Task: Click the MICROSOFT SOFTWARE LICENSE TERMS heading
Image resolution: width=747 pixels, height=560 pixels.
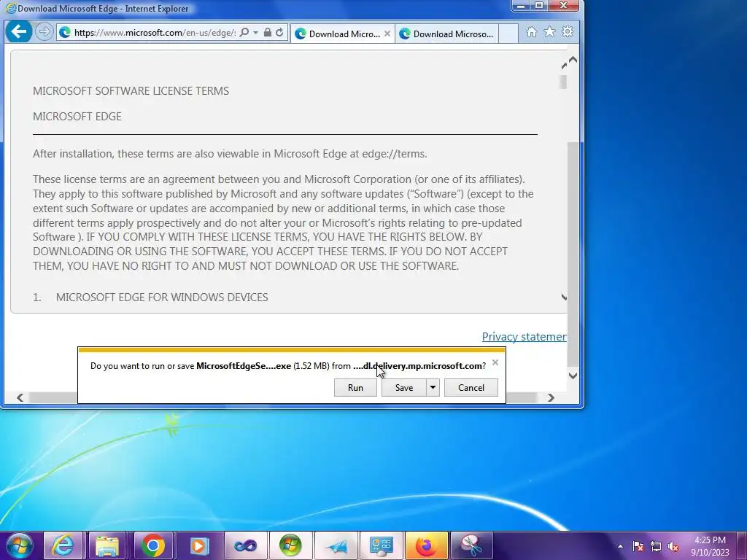Action: click(131, 91)
